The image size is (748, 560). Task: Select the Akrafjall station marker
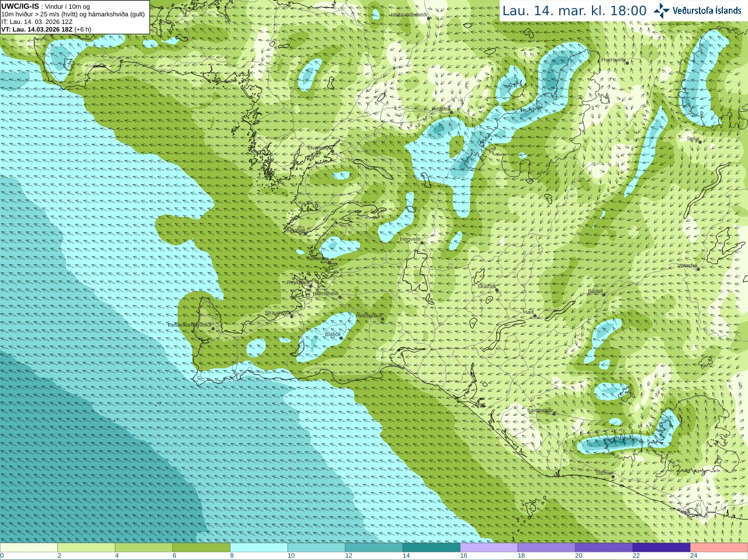(x=305, y=233)
